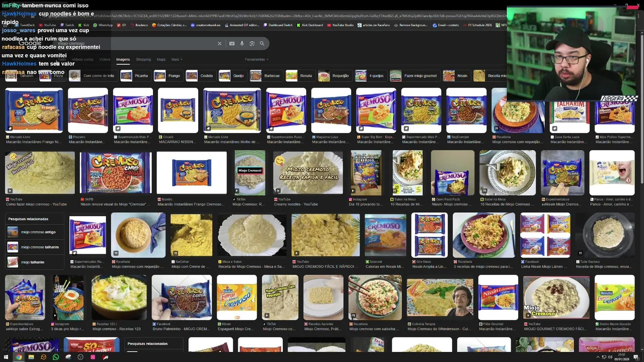The height and width of the screenshot is (362, 644).
Task: Filter by Picanha chip
Action: tap(135, 76)
